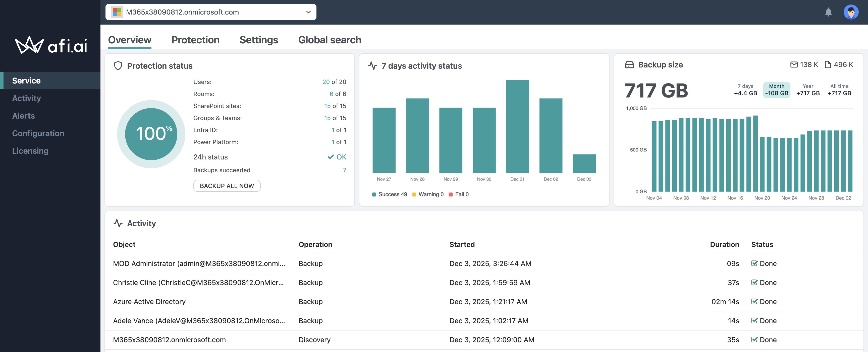Click the afi.ai logo

tap(51, 45)
